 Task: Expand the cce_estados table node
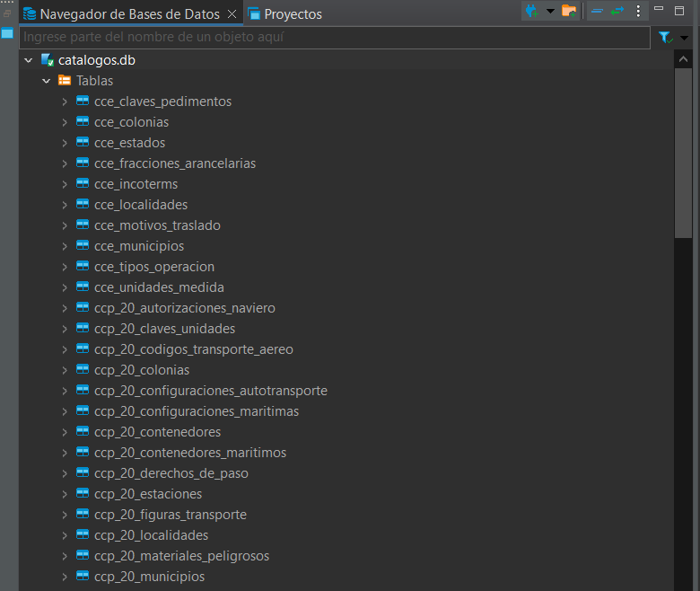[65, 143]
